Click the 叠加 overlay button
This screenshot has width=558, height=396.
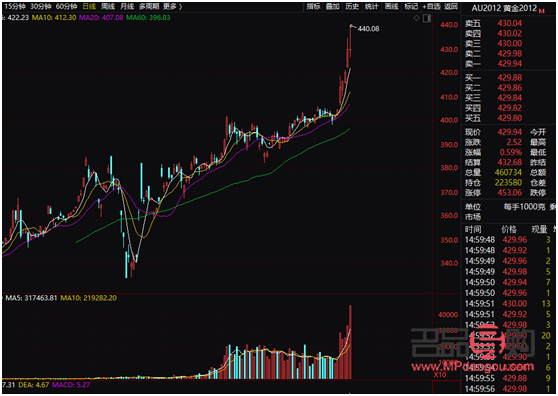click(x=333, y=7)
